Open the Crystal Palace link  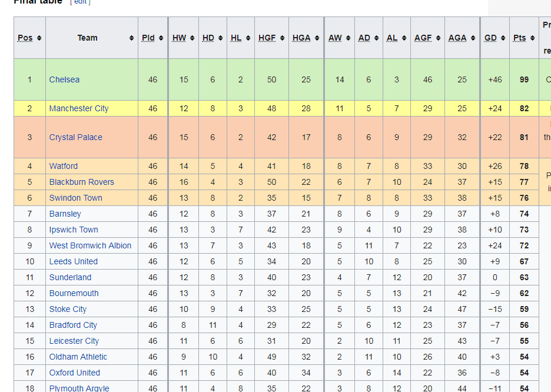coord(75,137)
